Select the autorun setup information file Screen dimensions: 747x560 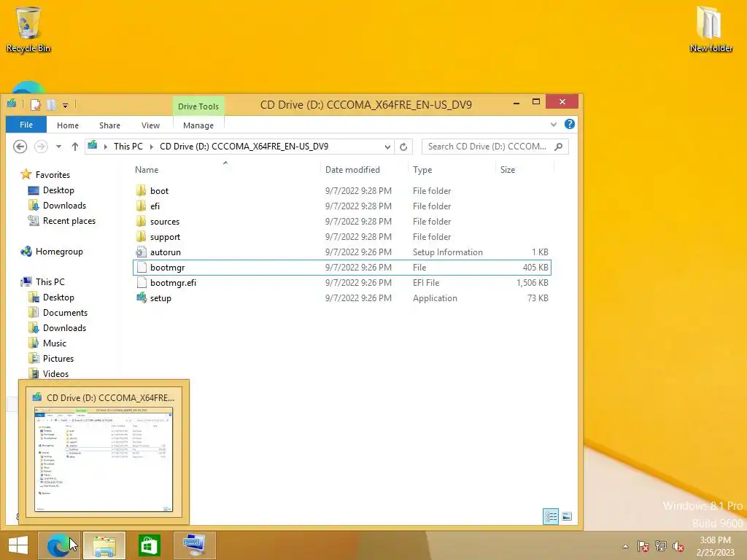[342, 252]
